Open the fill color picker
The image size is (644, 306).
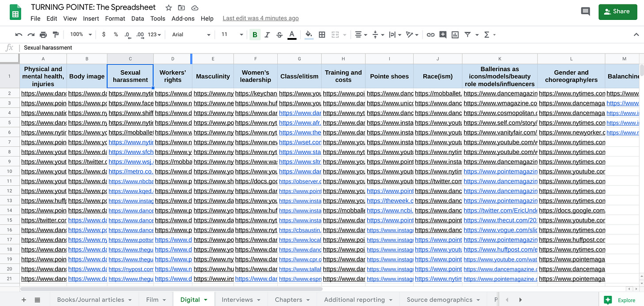click(309, 34)
